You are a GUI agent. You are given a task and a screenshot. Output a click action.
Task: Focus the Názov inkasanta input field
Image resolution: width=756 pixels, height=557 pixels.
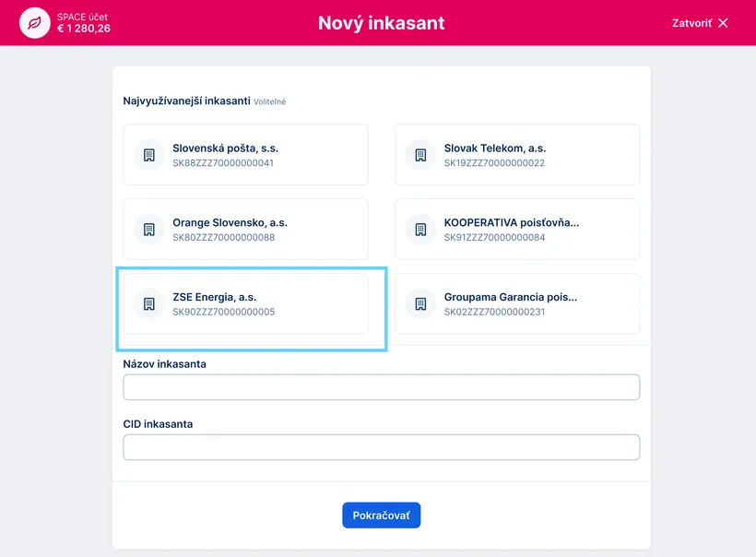(x=382, y=387)
